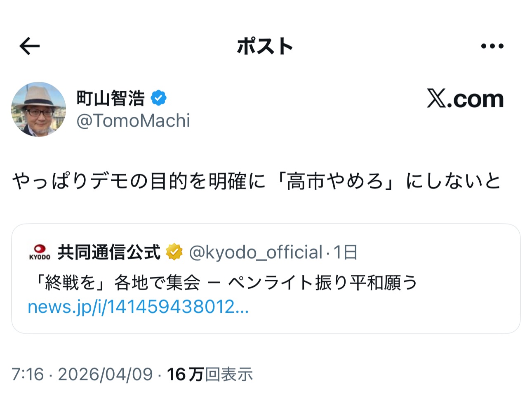Tap the gold verified badge

[x=174, y=252]
